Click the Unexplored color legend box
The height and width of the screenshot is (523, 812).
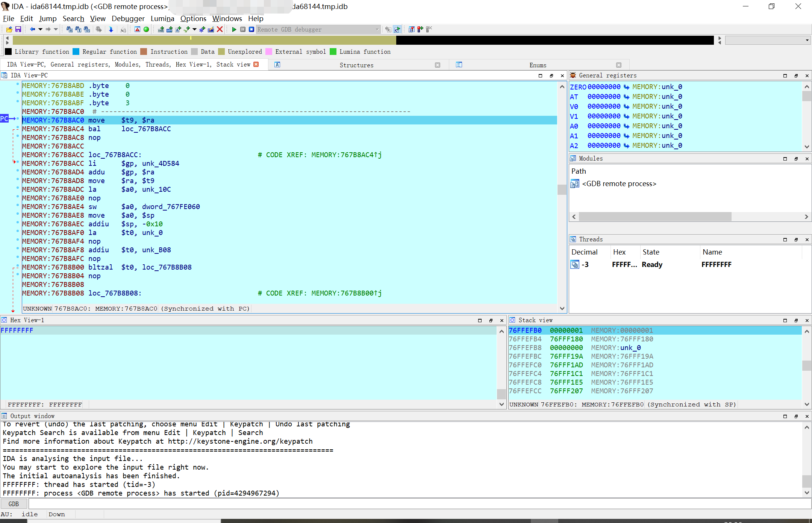[x=221, y=52]
